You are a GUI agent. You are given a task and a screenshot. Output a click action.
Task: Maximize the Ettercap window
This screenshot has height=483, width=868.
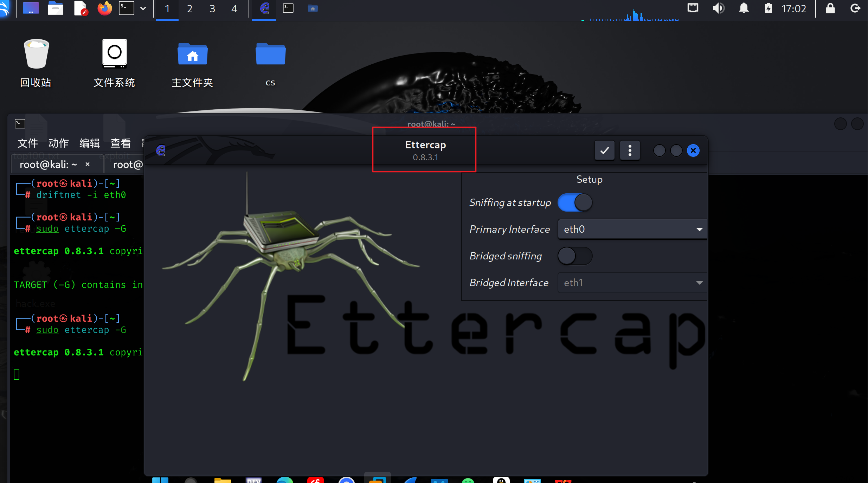tap(676, 150)
